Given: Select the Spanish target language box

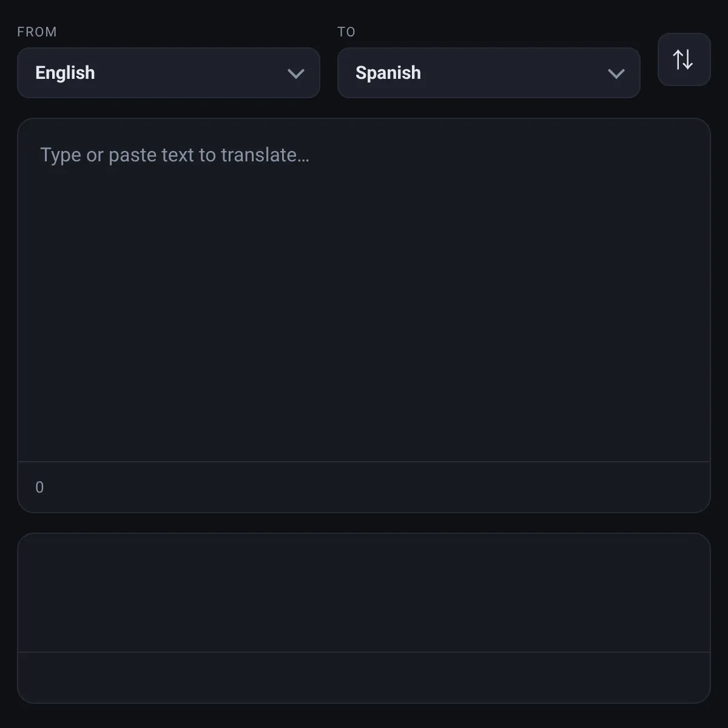Looking at the screenshot, I should point(489,73).
